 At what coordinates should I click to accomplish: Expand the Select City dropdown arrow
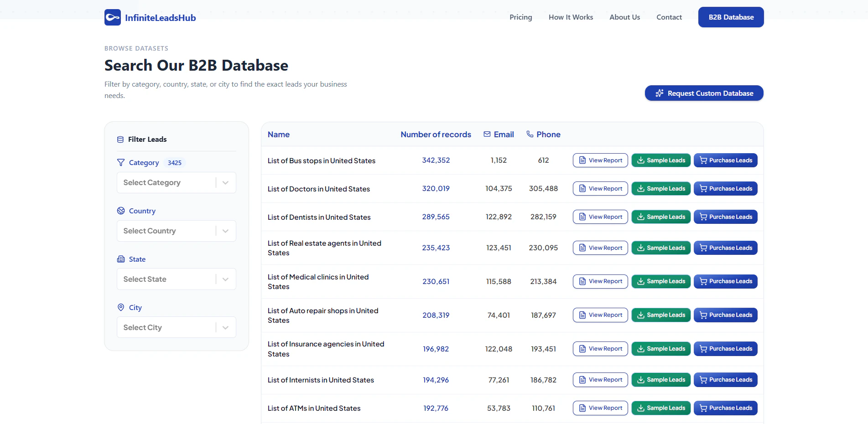point(225,328)
